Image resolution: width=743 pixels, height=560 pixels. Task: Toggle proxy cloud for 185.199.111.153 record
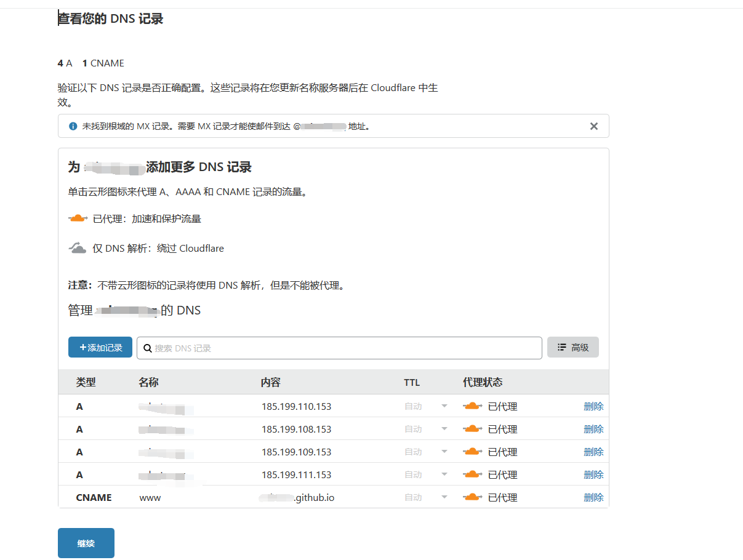coord(472,474)
